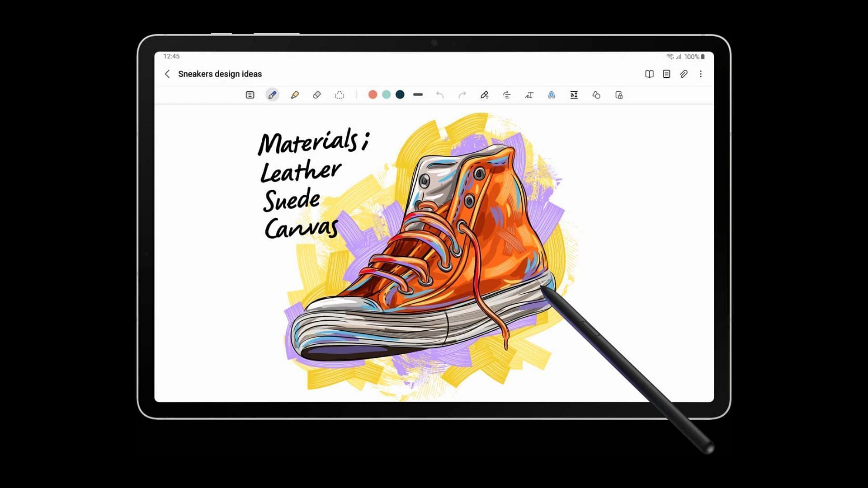868x488 pixels.
Task: Select the Pen drawing tool
Action: click(x=272, y=95)
